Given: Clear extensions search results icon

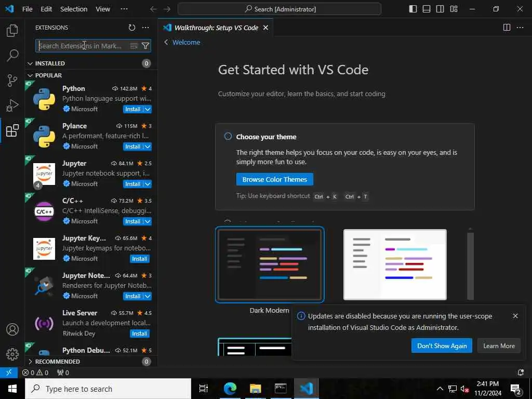Looking at the screenshot, I should pyautogui.click(x=134, y=46).
